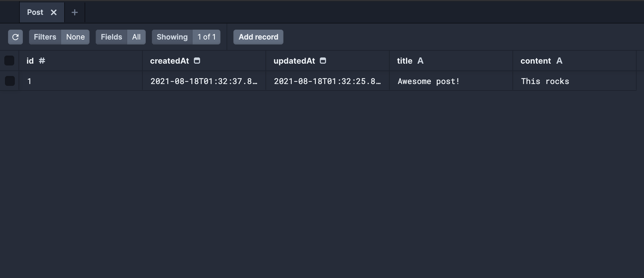The height and width of the screenshot is (278, 644).
Task: Switch to the Post tab
Action: 35,12
